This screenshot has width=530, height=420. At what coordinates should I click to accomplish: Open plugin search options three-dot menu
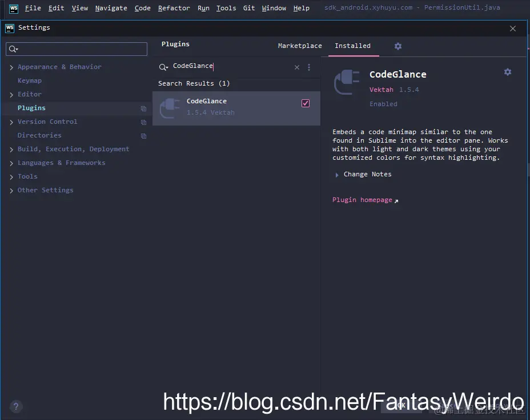[x=308, y=67]
